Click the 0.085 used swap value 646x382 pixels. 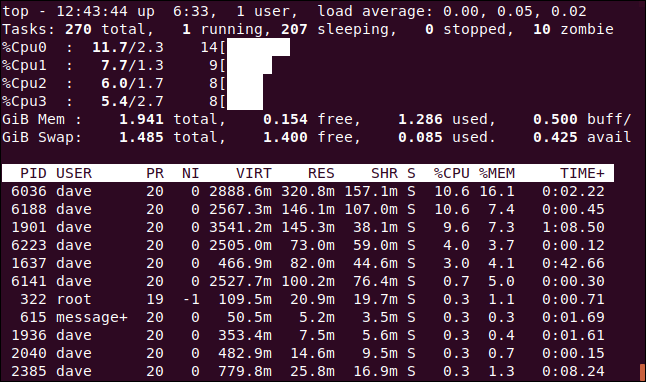tap(420, 138)
